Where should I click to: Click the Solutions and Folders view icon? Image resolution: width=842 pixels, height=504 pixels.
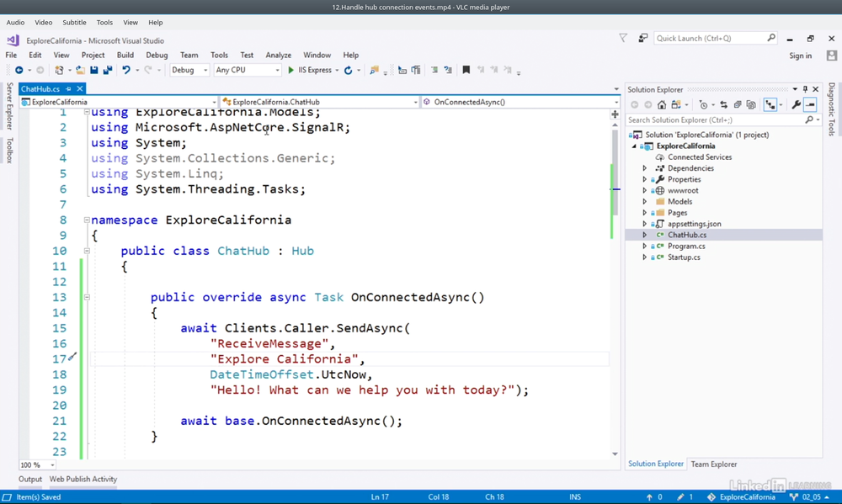(x=676, y=104)
